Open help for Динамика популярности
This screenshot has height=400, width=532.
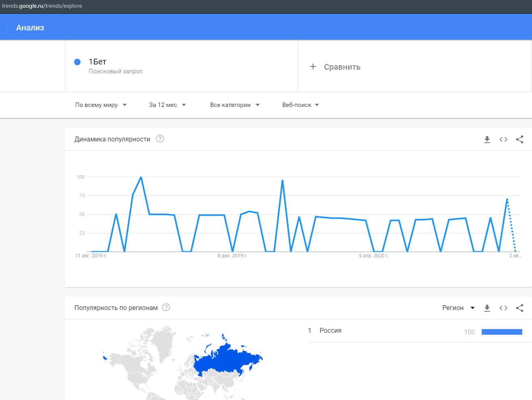[x=160, y=139]
